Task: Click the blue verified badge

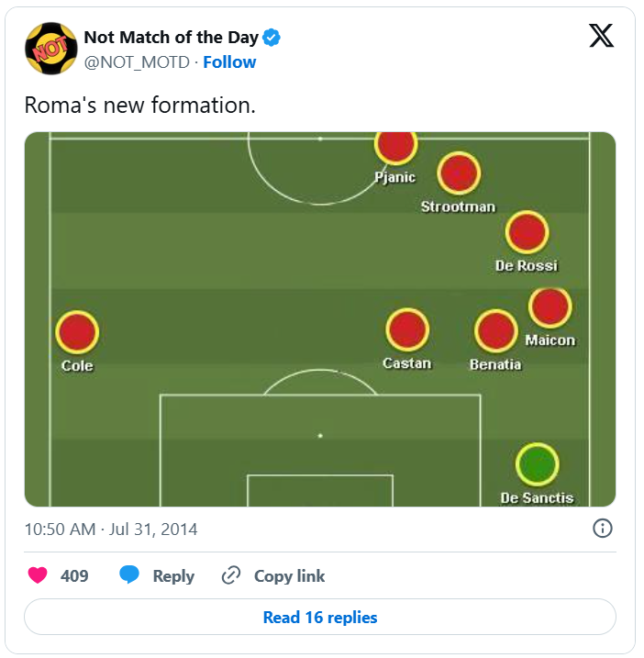Action: point(272,38)
